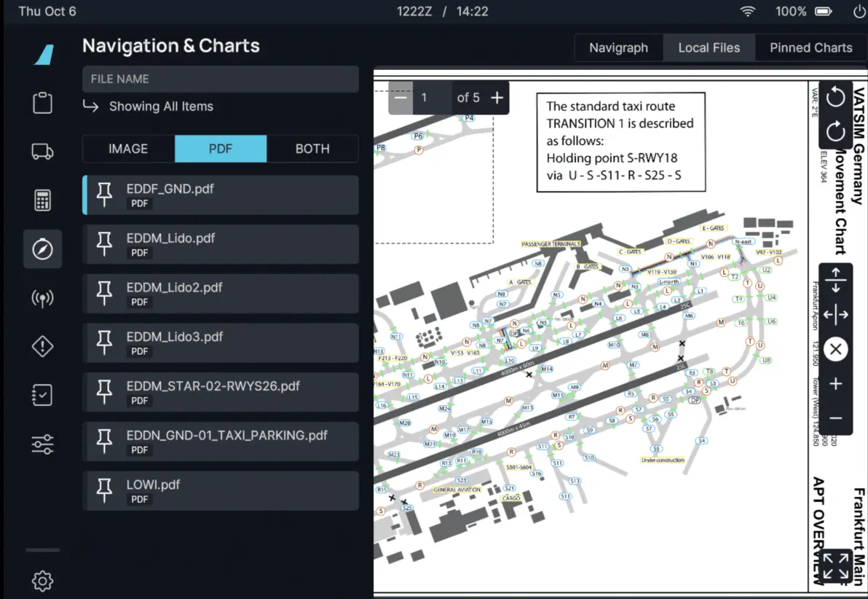This screenshot has width=868, height=599.
Task: Fit chart to width
Action: point(835,315)
